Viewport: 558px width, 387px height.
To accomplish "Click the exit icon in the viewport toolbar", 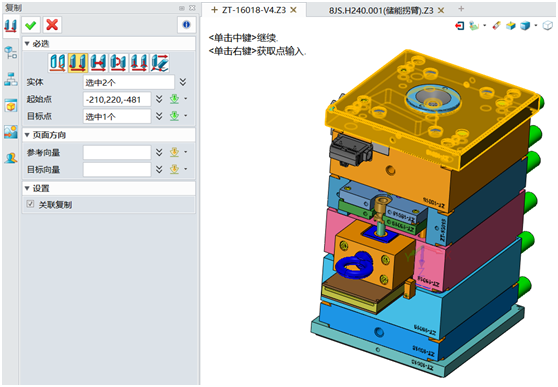I will coord(459,26).
